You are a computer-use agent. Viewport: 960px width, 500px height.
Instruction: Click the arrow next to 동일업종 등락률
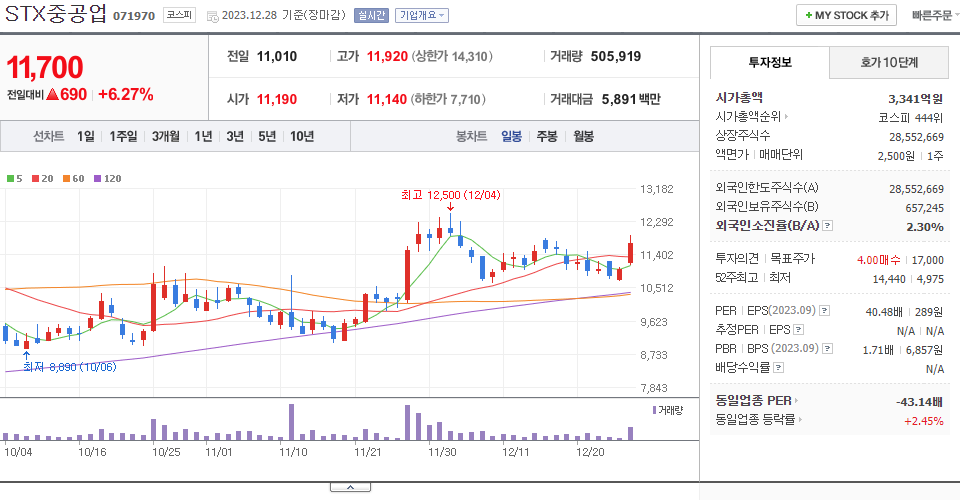coord(800,420)
